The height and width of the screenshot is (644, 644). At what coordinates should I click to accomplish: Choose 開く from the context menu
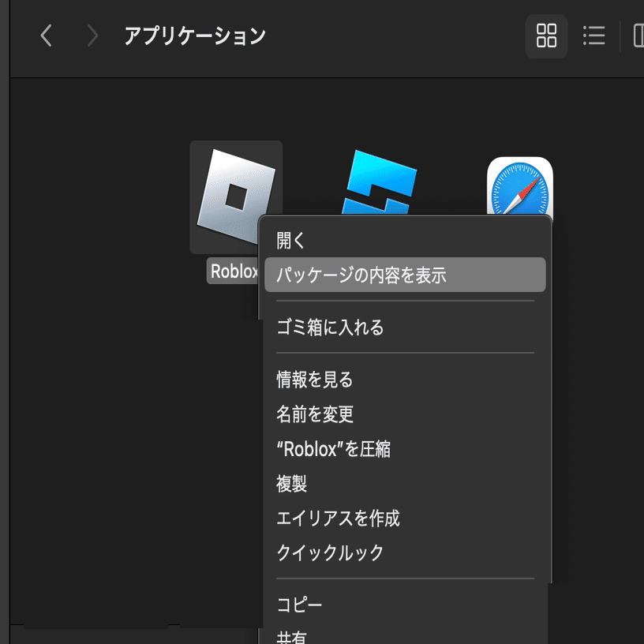(405, 240)
